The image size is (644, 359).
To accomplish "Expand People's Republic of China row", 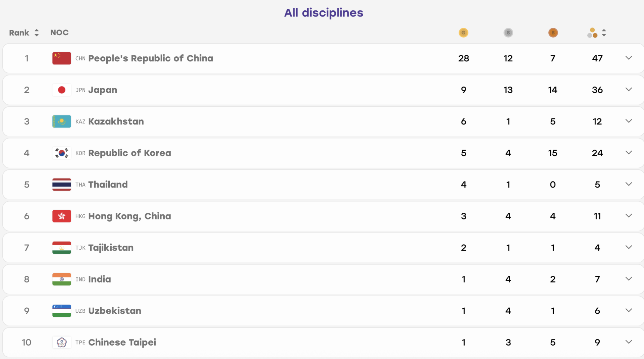I will (x=629, y=58).
